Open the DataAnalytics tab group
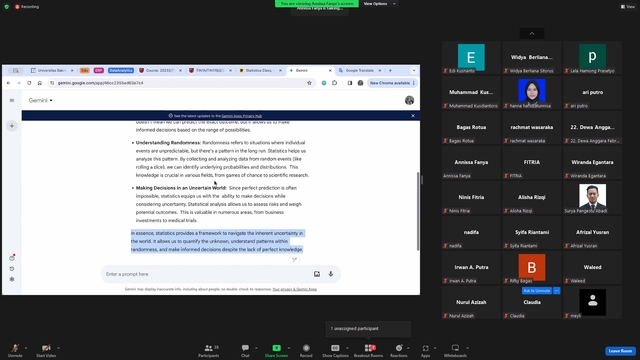 pyautogui.click(x=121, y=71)
